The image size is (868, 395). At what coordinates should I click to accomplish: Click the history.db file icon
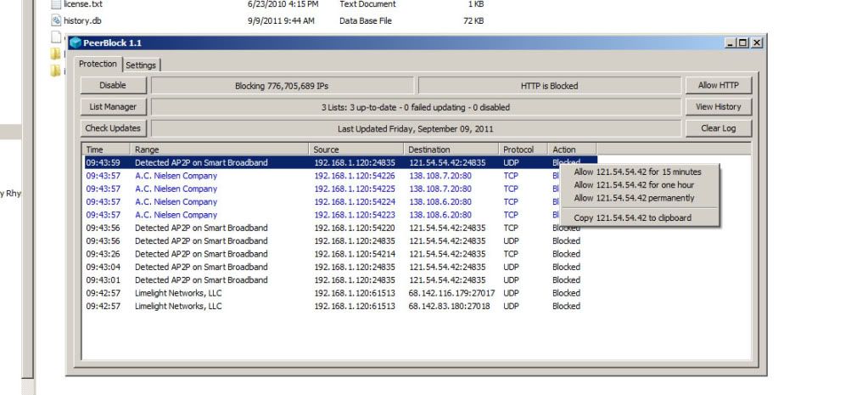[57, 20]
